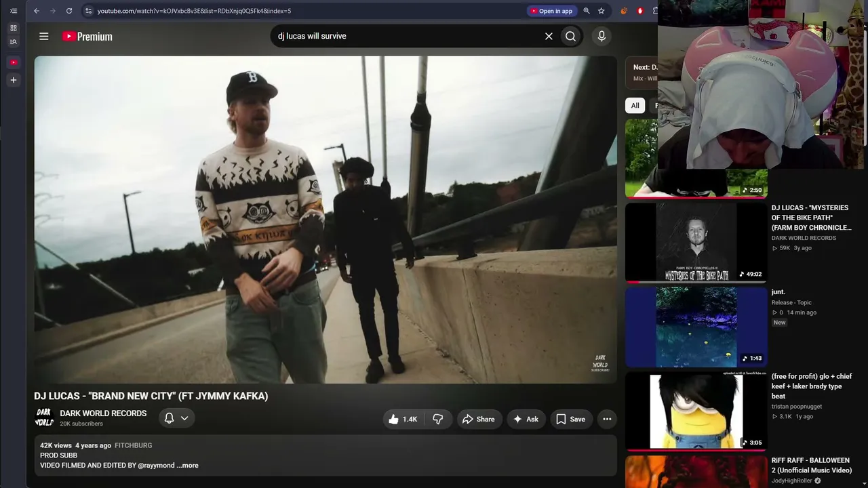Open the more actions three-dot menu
868x488 pixels.
point(607,420)
